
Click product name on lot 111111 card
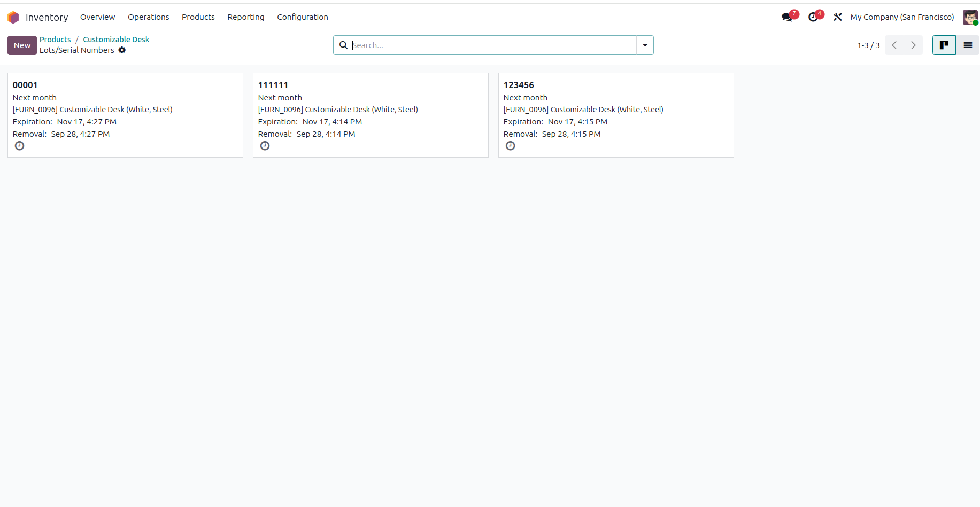click(338, 110)
